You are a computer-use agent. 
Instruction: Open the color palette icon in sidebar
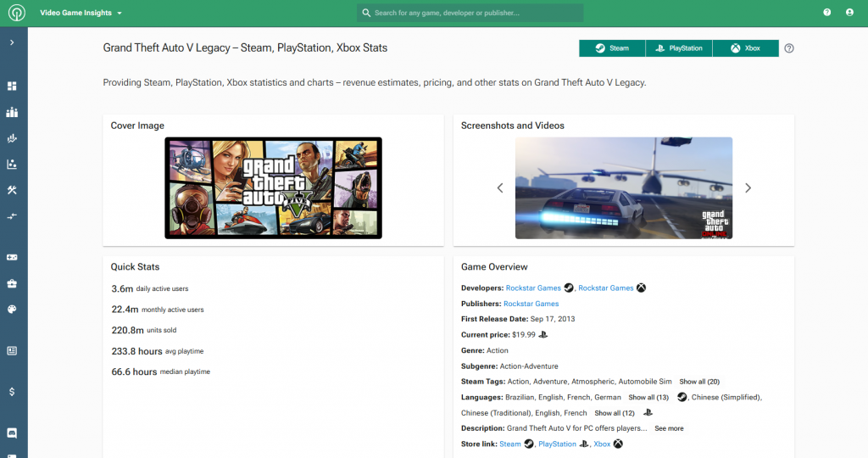click(x=12, y=310)
